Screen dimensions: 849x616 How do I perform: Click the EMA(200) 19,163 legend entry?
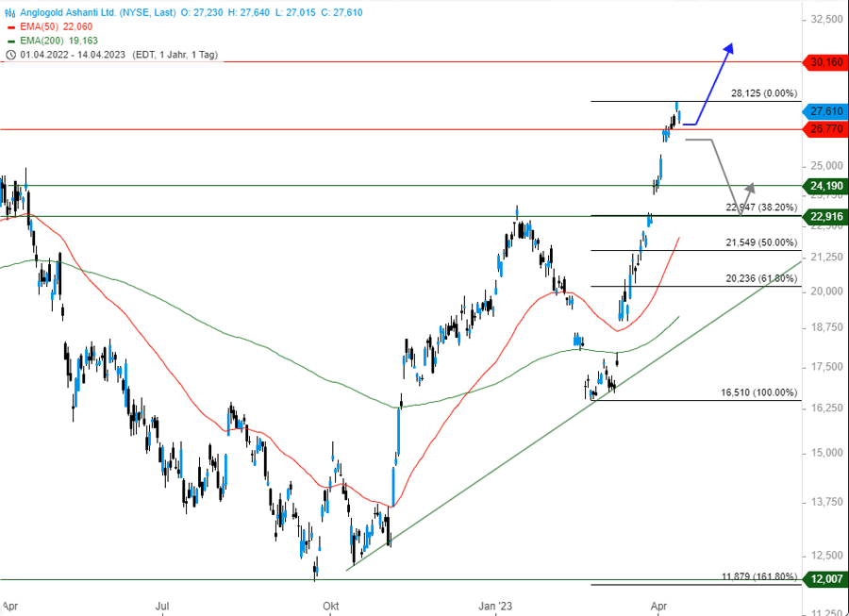pos(58,41)
